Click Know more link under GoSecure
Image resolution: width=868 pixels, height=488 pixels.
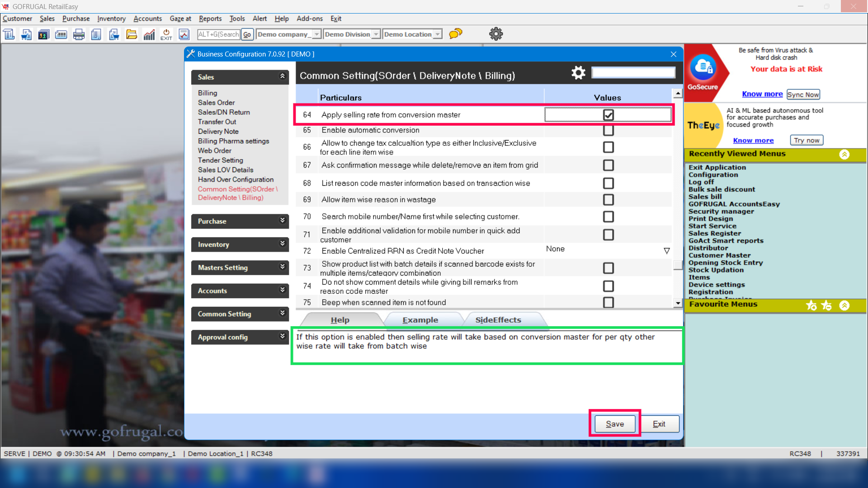point(762,94)
